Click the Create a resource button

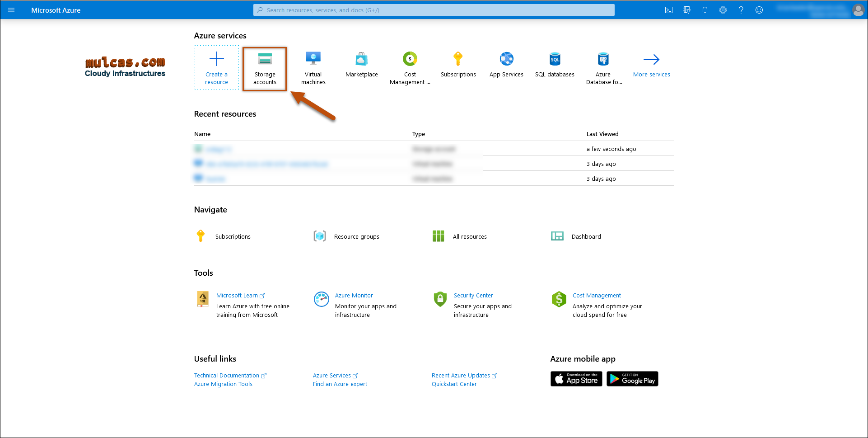[x=217, y=68]
